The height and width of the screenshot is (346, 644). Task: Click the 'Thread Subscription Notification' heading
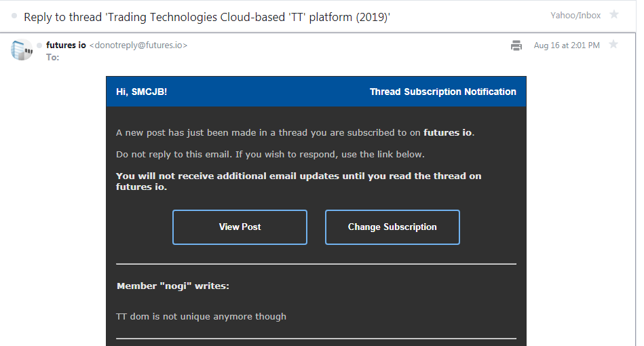[x=442, y=92]
